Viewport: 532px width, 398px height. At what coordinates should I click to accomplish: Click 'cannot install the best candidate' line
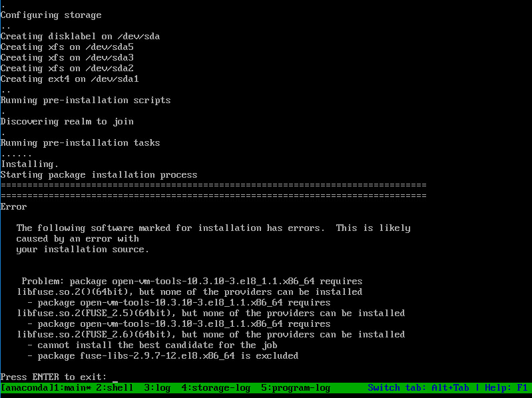click(x=152, y=345)
